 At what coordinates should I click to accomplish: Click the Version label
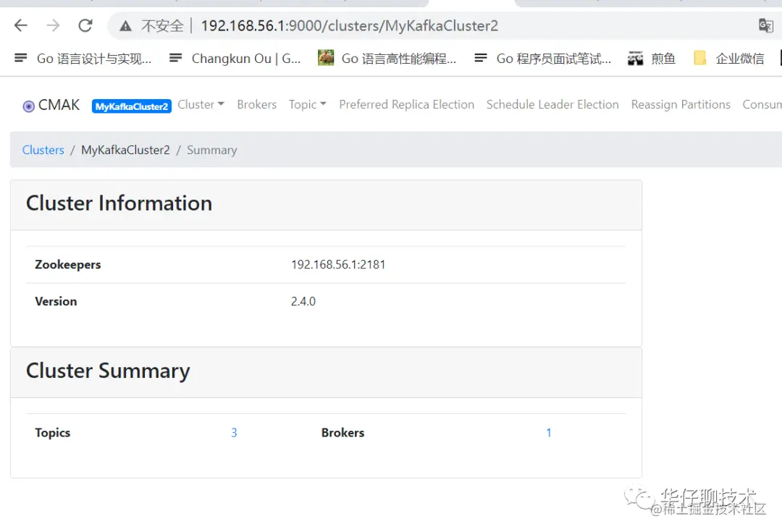tap(56, 302)
